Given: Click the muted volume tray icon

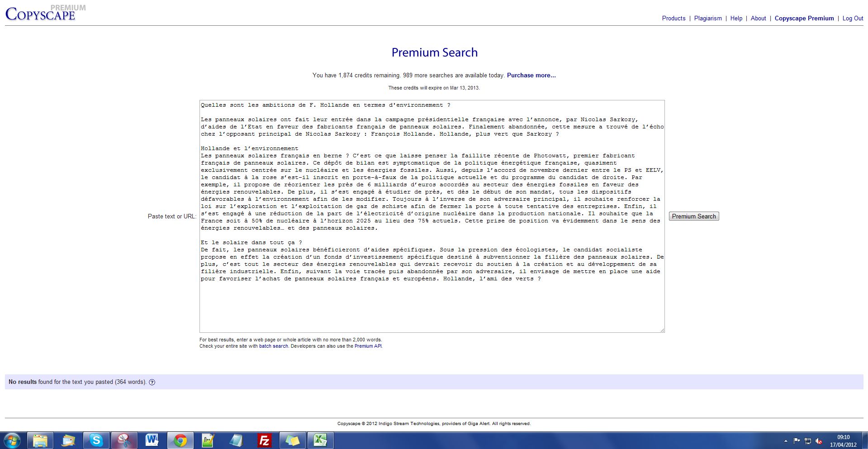Looking at the screenshot, I should (819, 441).
